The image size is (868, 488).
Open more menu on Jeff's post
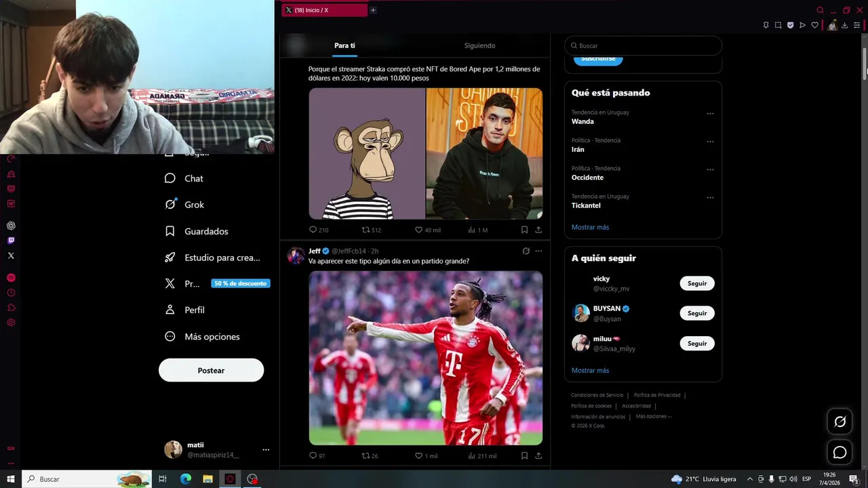[538, 251]
